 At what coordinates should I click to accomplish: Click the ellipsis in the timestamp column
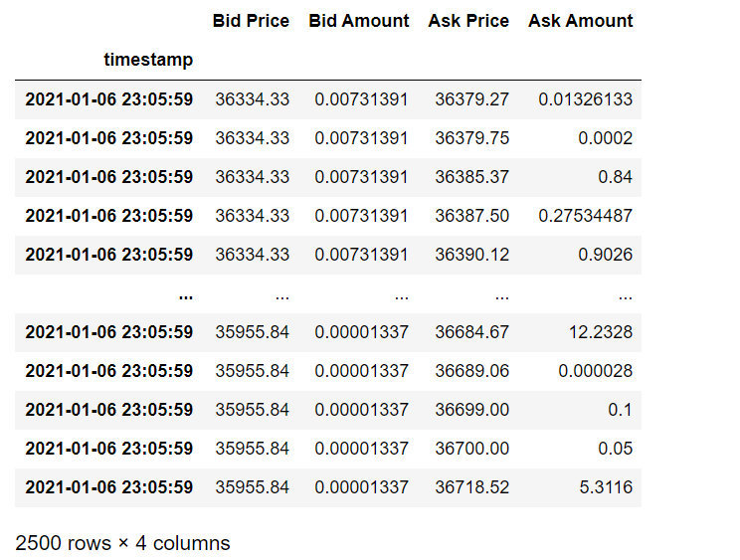point(186,296)
